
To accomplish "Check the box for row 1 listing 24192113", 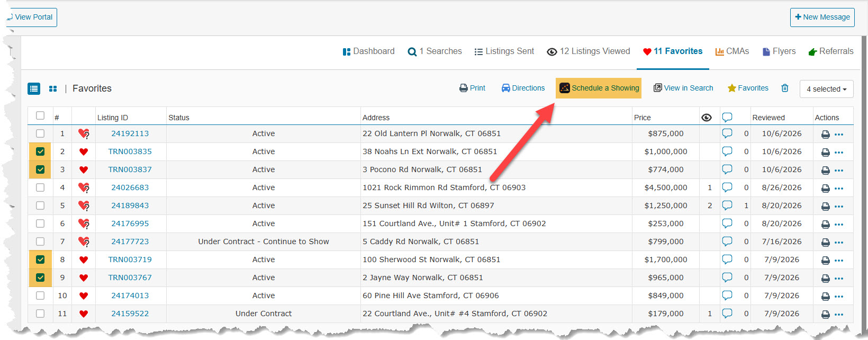I will tap(40, 133).
